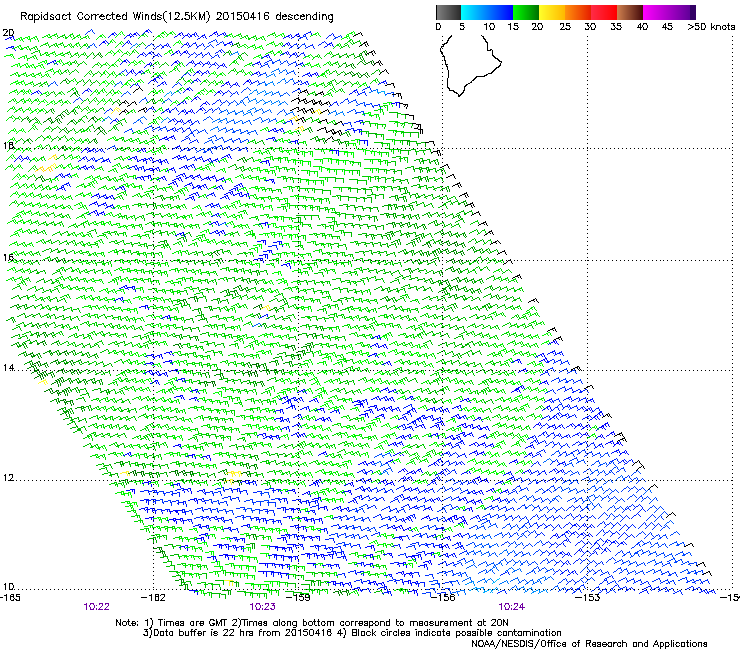The height and width of the screenshot is (650, 740).
Task: Click the '45' legend scale number
Action: (x=667, y=27)
